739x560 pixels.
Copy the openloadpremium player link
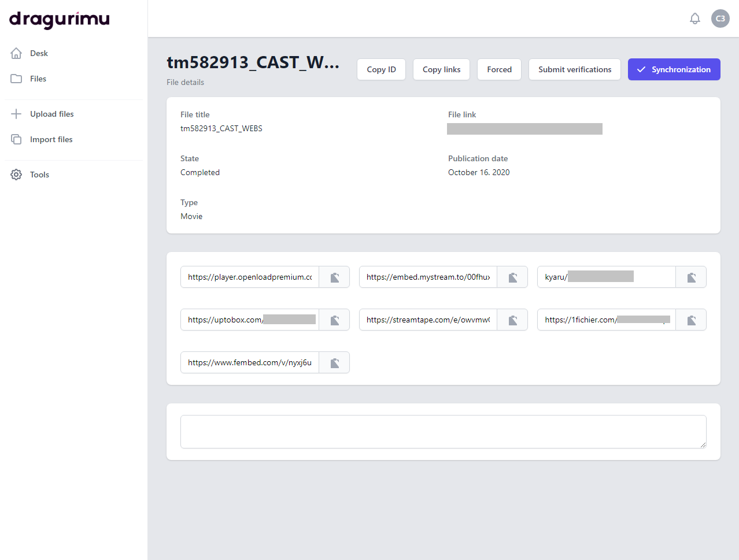[x=334, y=277]
